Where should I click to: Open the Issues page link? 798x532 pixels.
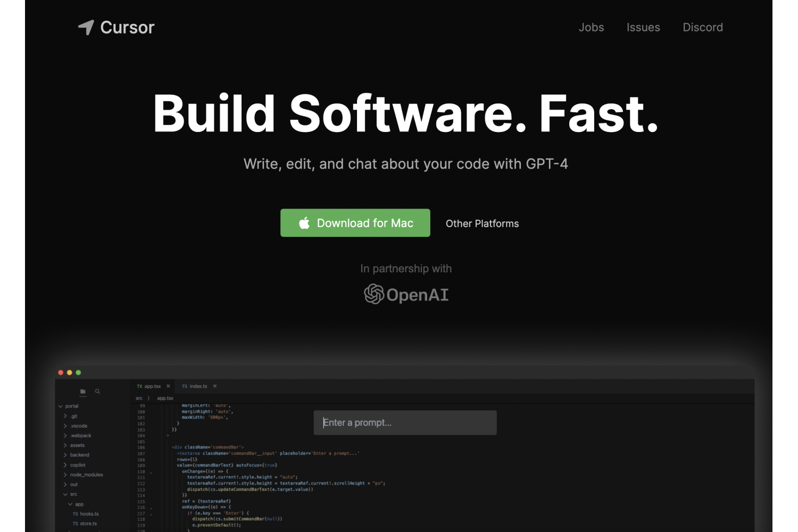coord(643,27)
